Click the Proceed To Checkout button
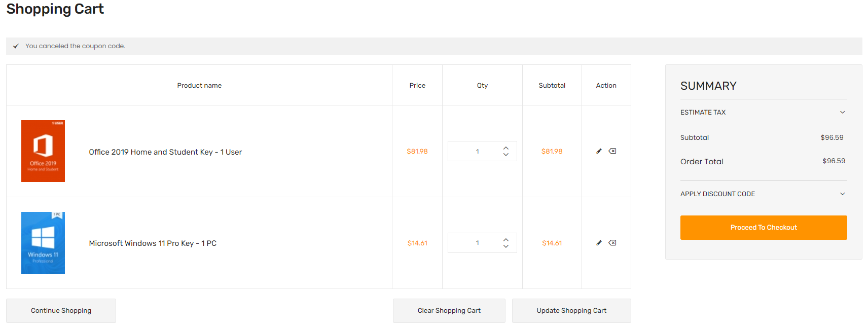Viewport: 868px width, 327px height. tap(763, 228)
